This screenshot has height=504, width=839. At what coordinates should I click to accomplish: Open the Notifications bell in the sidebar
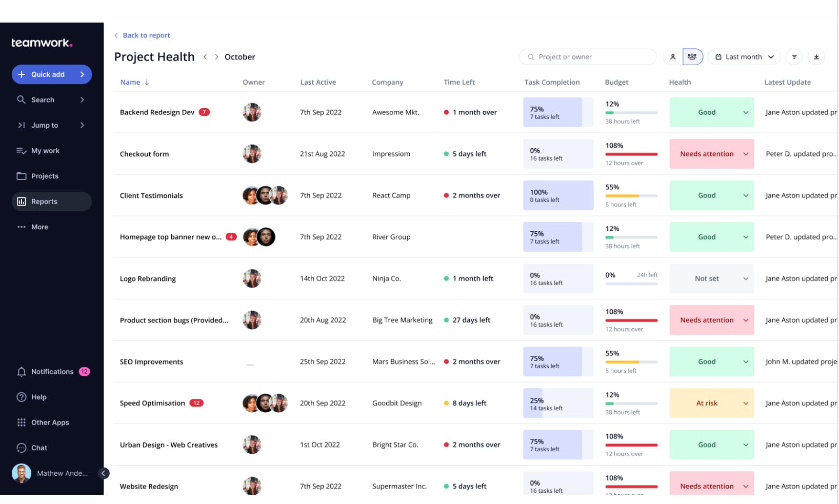click(22, 372)
